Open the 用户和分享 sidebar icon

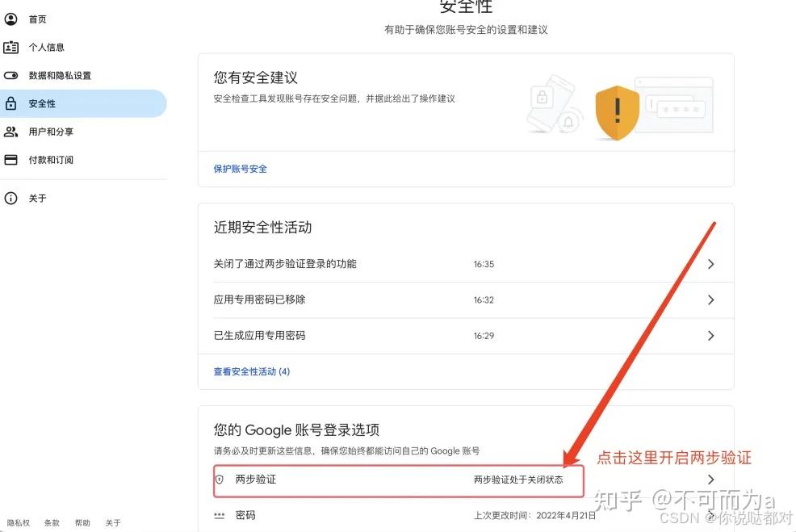click(x=10, y=132)
